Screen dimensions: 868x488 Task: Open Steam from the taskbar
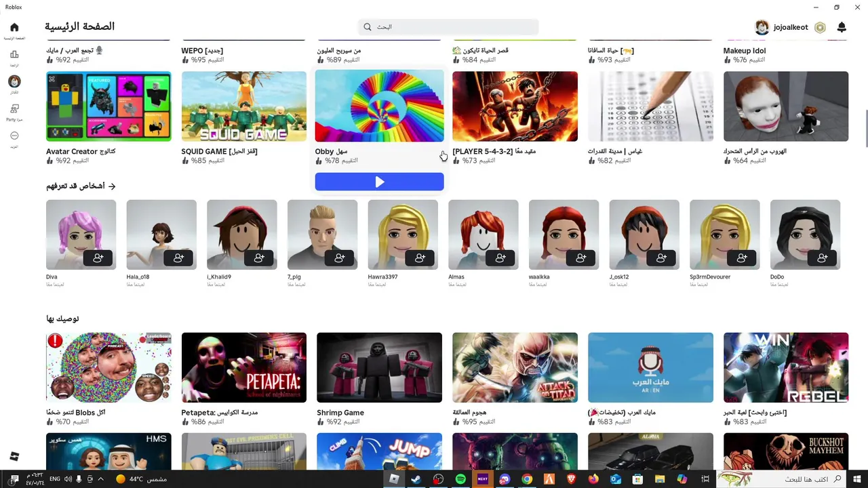(416, 479)
